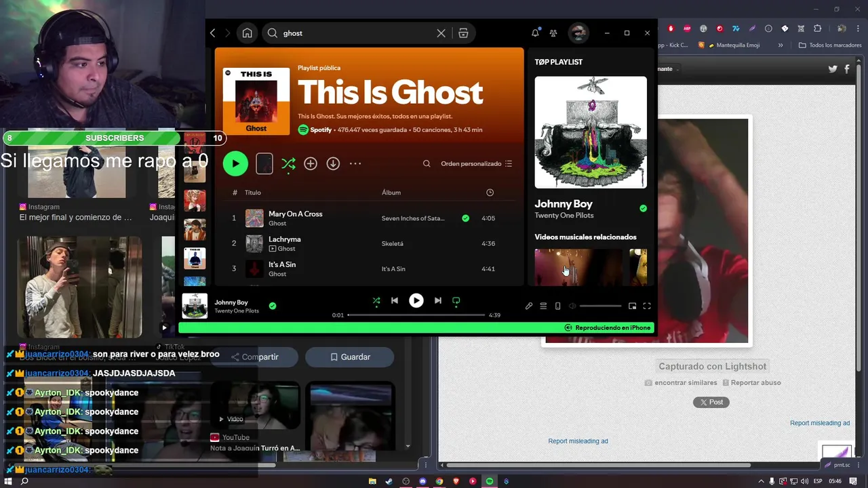Viewport: 868px width, 488px height.
Task: Toggle the saved checkmark beside Johnny Boy in right panel
Action: click(x=643, y=208)
